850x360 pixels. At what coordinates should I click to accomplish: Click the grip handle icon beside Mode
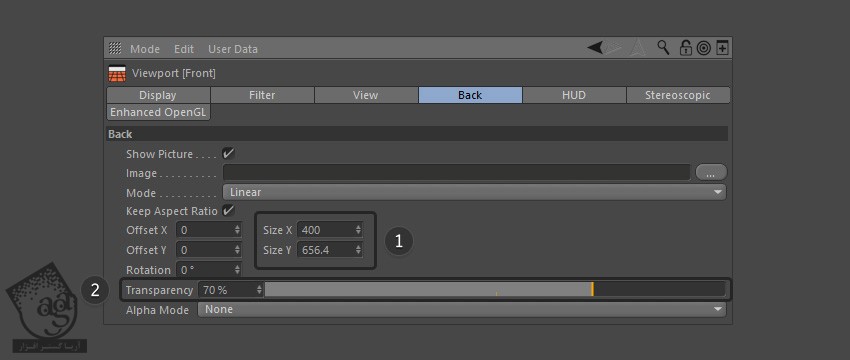point(115,48)
